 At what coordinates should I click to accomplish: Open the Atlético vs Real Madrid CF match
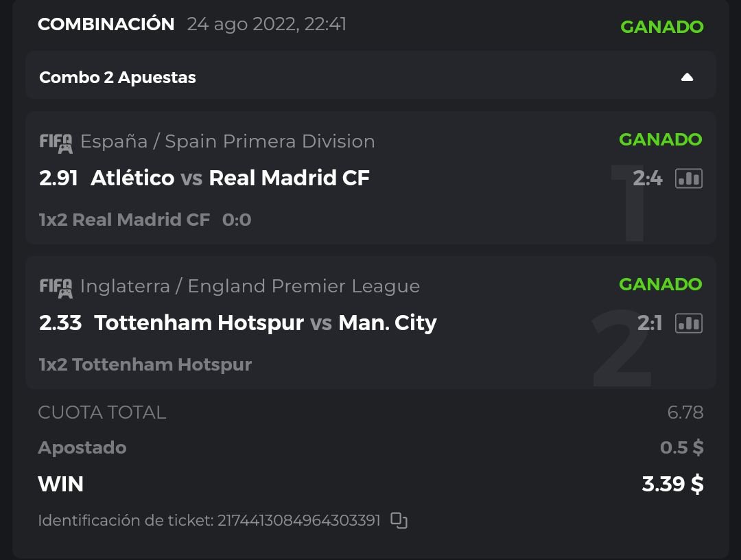tap(230, 178)
